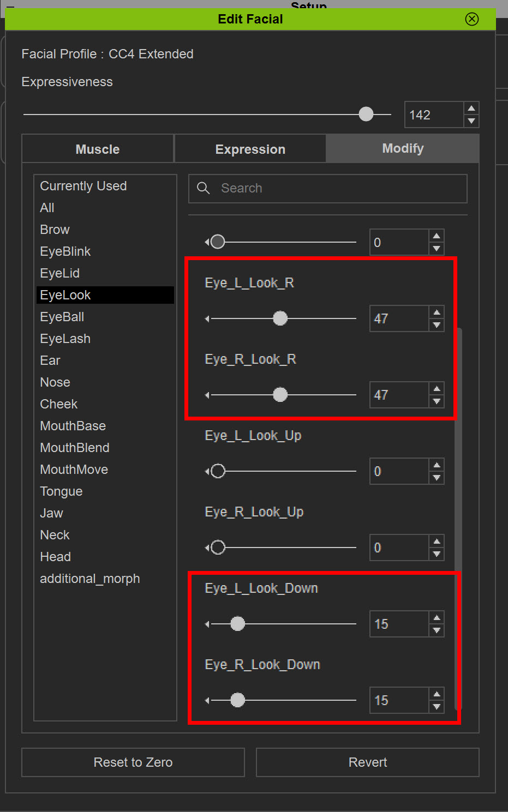The width and height of the screenshot is (508, 812).
Task: Click Eye_R_Look_R value field showing 47
Action: 399,395
